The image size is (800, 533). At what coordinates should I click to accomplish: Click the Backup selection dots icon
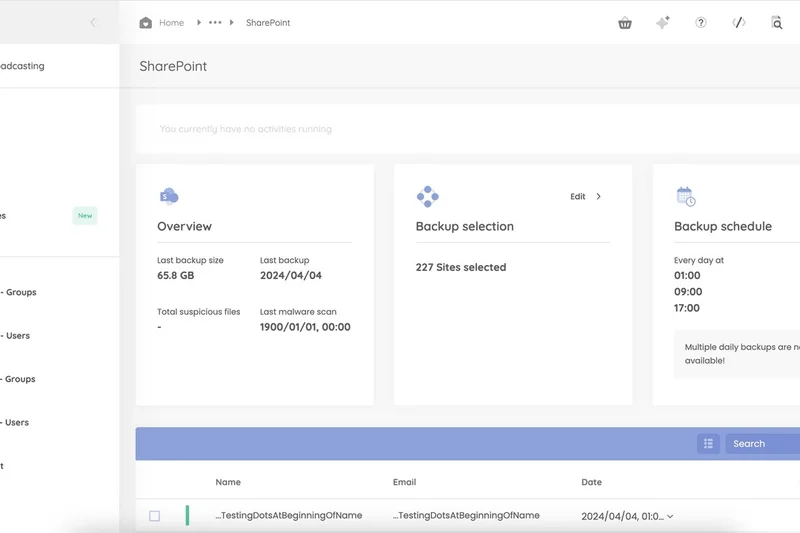point(428,196)
